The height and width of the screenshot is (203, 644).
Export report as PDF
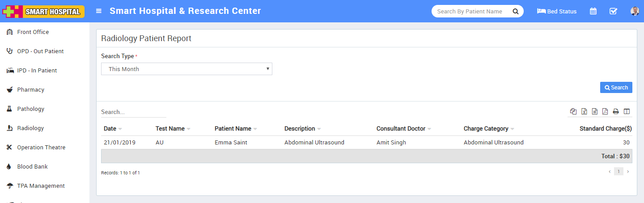coord(605,111)
